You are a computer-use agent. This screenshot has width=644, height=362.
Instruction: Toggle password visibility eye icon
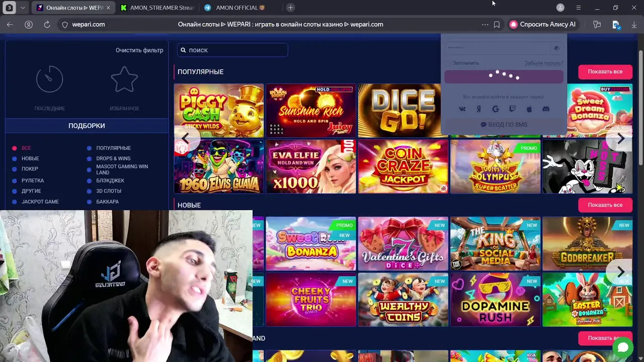pyautogui.click(x=556, y=48)
